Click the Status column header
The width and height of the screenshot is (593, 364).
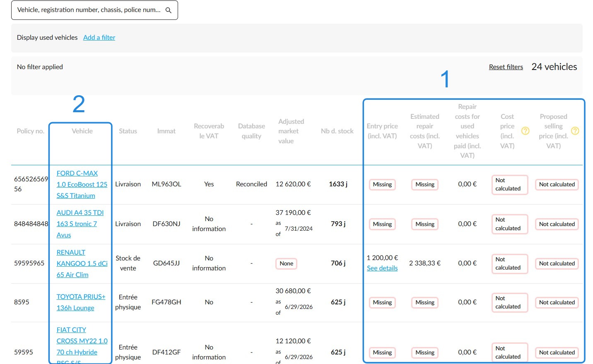click(128, 131)
